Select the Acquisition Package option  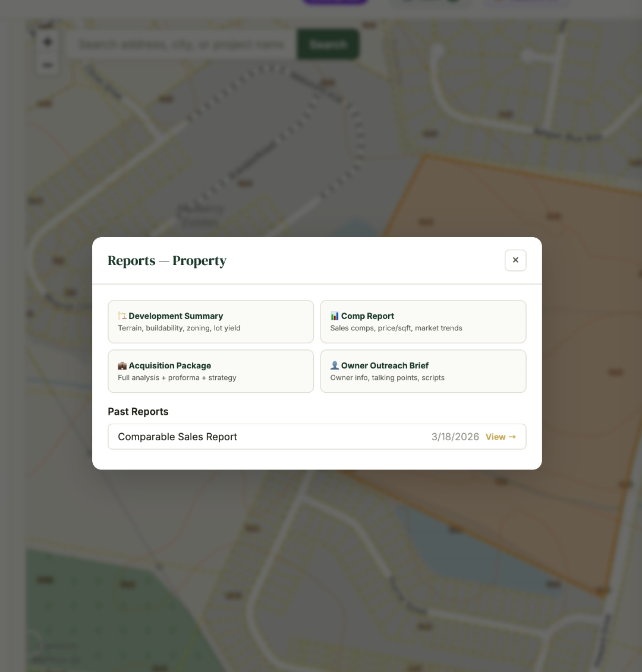(210, 371)
